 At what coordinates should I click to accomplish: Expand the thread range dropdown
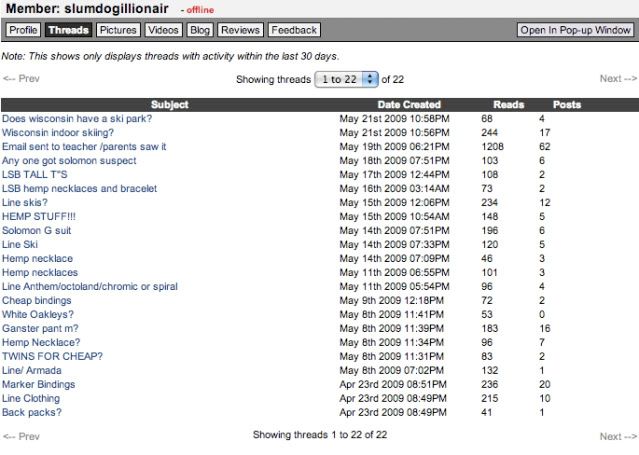346,78
